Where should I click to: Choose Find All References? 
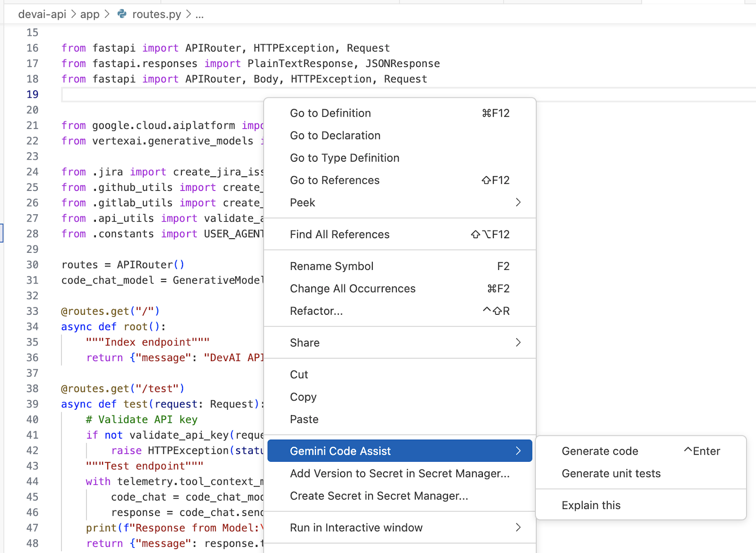340,234
